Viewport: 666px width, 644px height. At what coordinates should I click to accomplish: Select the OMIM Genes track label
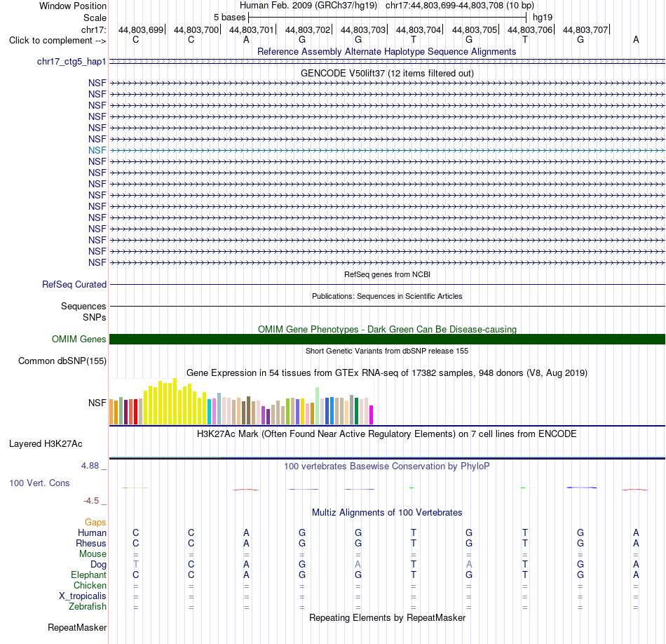(79, 340)
